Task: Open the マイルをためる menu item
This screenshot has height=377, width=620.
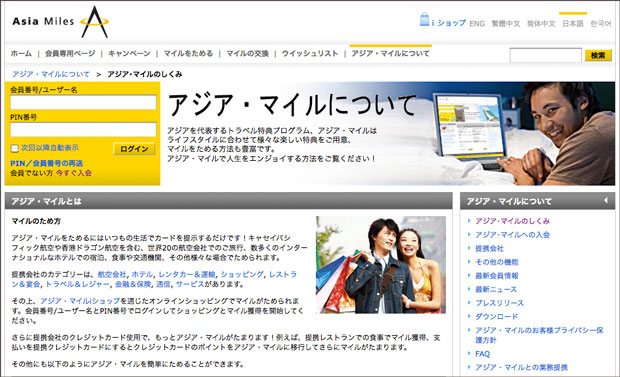Action: click(x=188, y=53)
